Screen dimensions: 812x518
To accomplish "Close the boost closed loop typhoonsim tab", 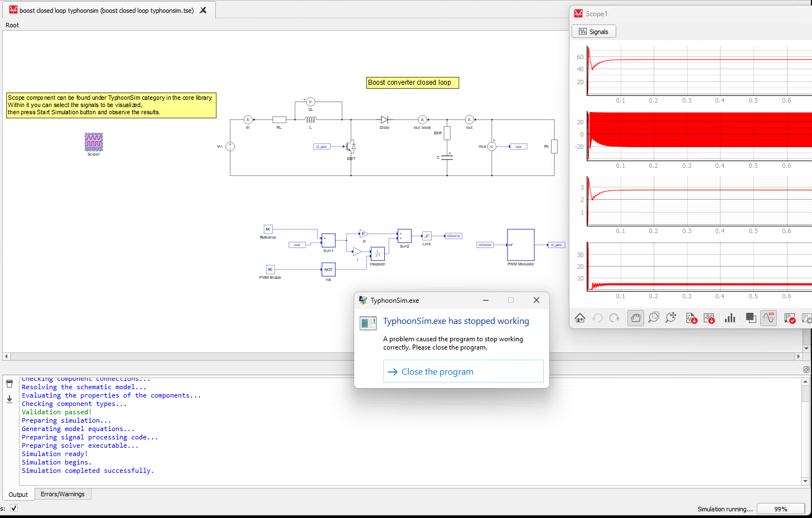I will coord(203,10).
